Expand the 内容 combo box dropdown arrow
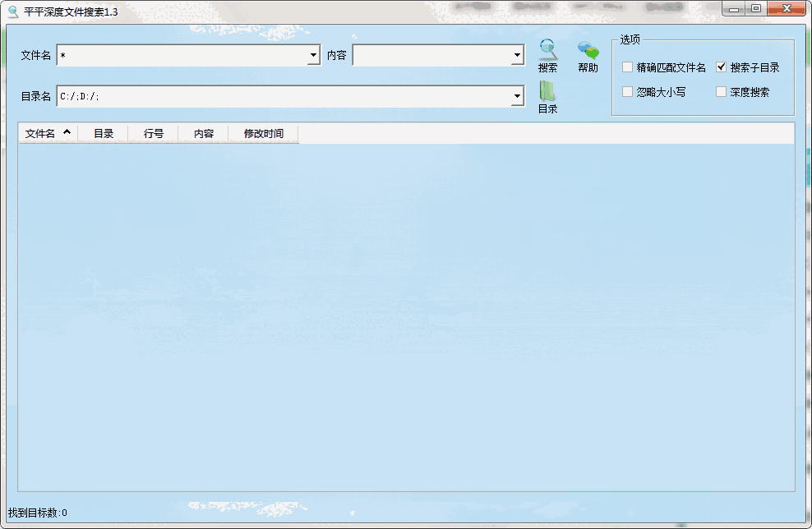The height and width of the screenshot is (529, 812). pos(517,55)
